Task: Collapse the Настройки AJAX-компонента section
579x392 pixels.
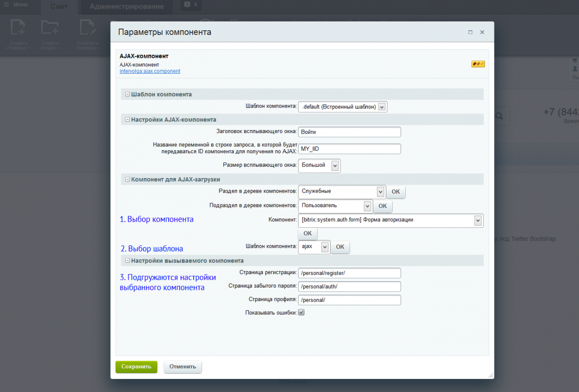Action: (x=128, y=119)
